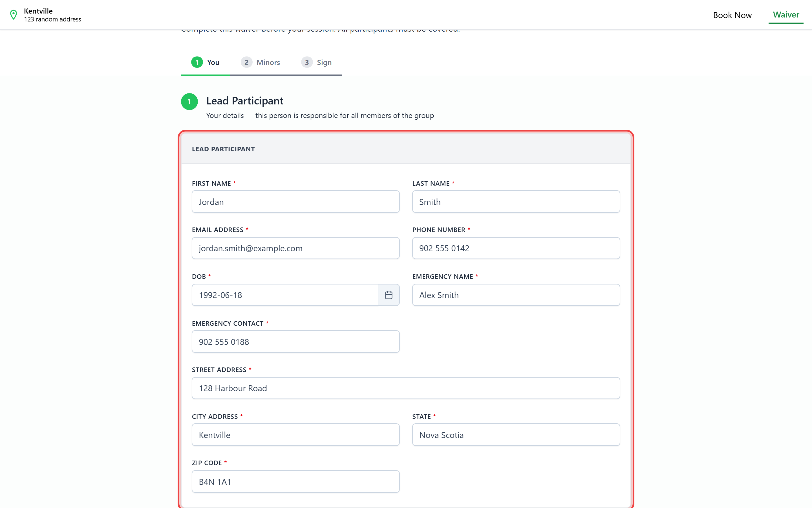Click the LEAD PARTICIPANT card header
Screen dimensions: 812x508
pyautogui.click(x=406, y=149)
